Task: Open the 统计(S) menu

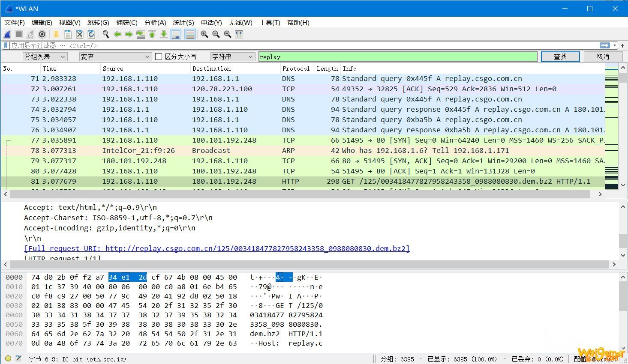Action: click(183, 22)
